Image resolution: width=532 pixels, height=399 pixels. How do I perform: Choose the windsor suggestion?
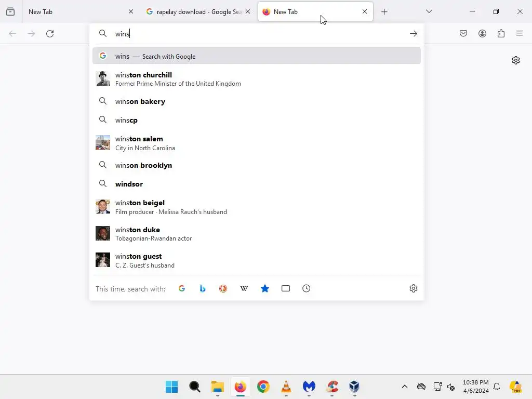257,184
